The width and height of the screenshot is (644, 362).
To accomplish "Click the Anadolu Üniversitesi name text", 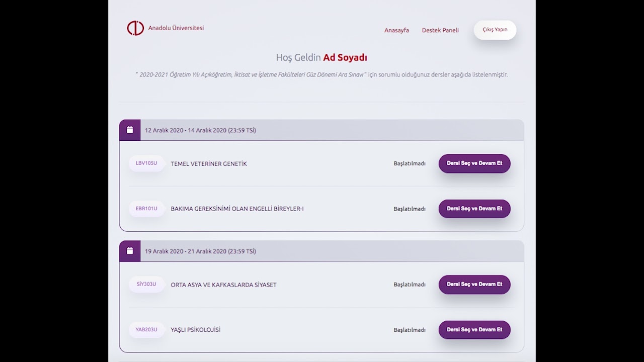I will [176, 28].
